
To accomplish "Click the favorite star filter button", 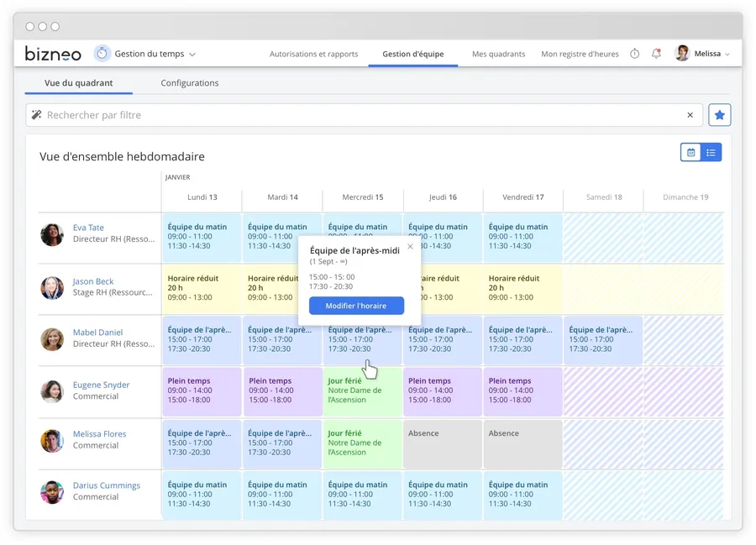I will (719, 115).
